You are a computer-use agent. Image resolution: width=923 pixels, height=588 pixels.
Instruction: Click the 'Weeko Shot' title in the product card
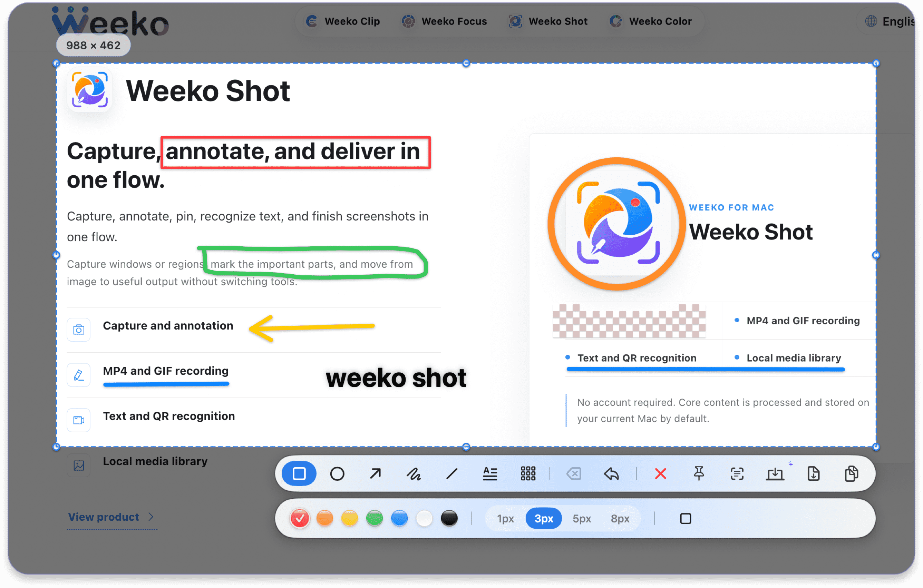tap(750, 232)
